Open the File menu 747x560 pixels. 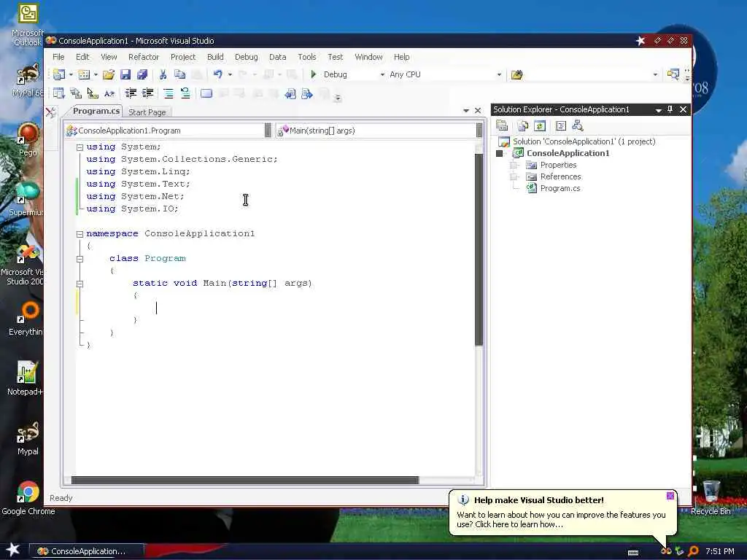(x=58, y=57)
